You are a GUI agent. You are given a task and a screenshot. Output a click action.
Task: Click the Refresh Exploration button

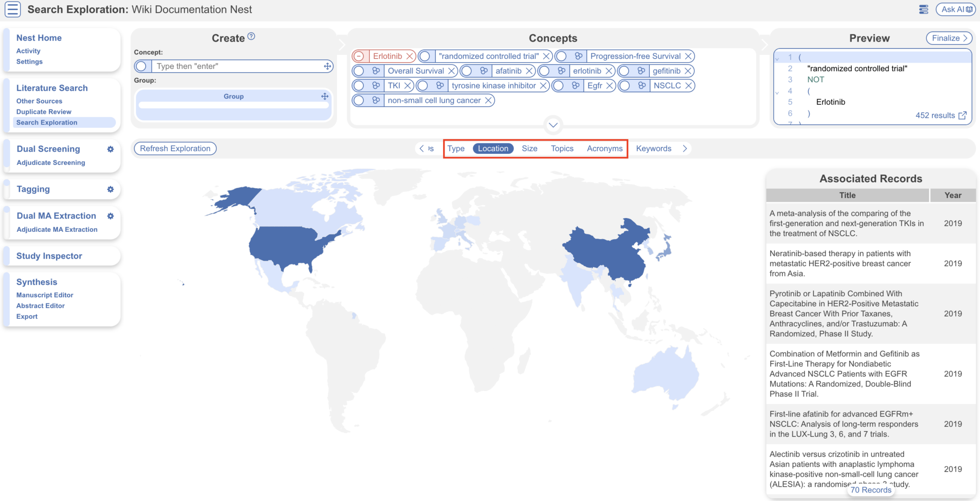175,148
